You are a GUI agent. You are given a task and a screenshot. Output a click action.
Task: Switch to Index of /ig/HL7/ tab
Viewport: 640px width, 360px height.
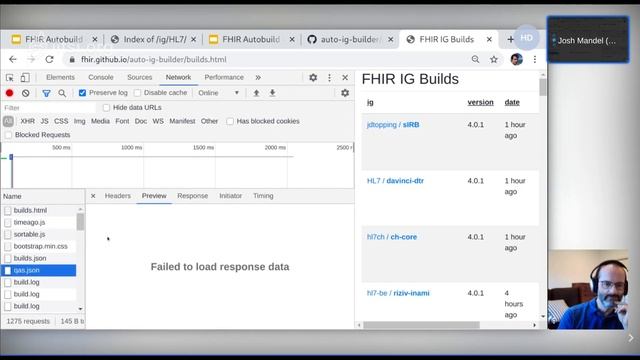coord(154,40)
